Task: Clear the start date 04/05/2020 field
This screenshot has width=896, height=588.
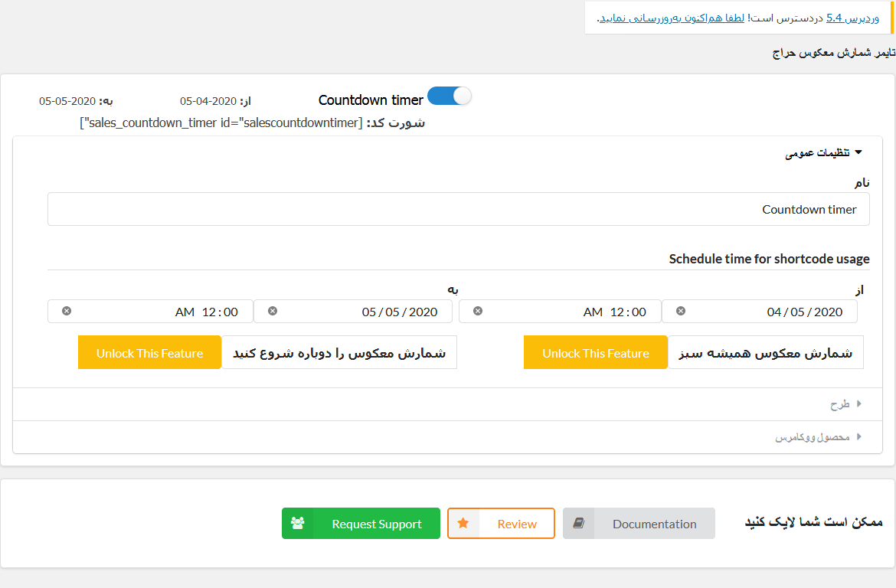Action: tap(681, 311)
